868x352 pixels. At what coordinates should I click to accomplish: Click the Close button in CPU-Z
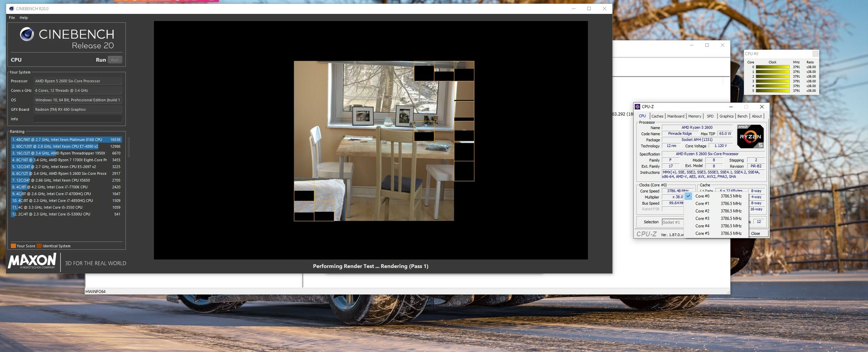pyautogui.click(x=757, y=233)
